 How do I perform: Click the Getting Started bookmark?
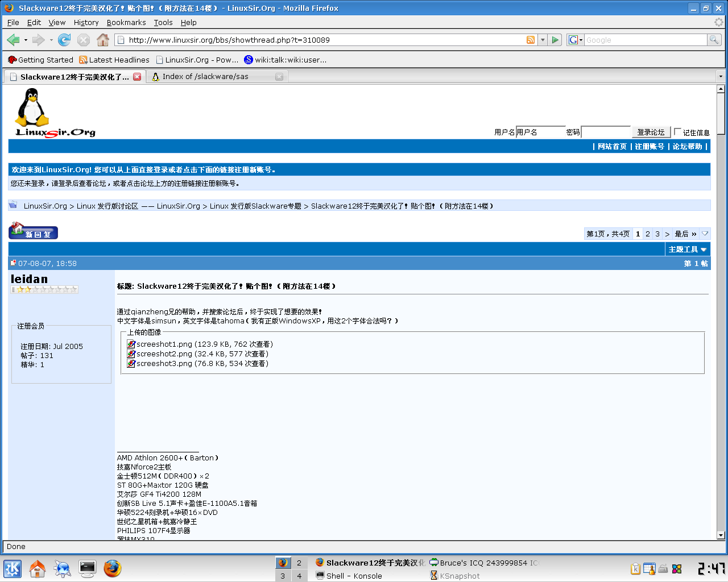click(x=41, y=60)
